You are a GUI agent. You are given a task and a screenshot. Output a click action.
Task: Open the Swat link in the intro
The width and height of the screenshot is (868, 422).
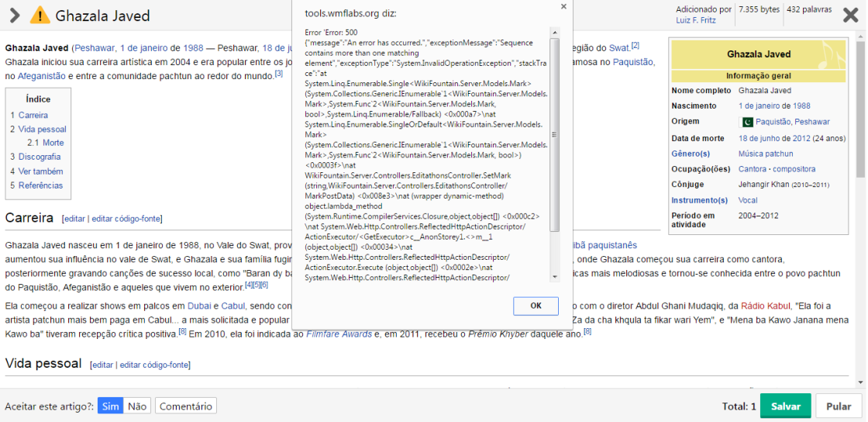619,47
